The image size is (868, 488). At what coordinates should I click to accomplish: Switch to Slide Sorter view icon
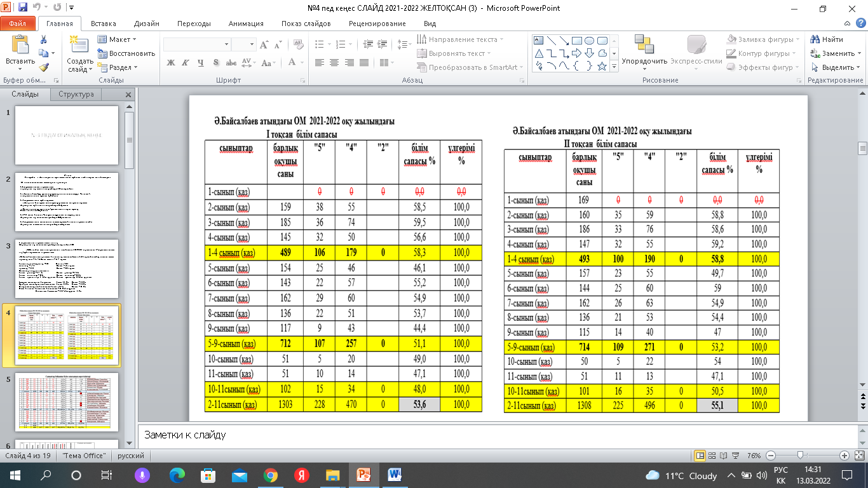pyautogui.click(x=713, y=456)
